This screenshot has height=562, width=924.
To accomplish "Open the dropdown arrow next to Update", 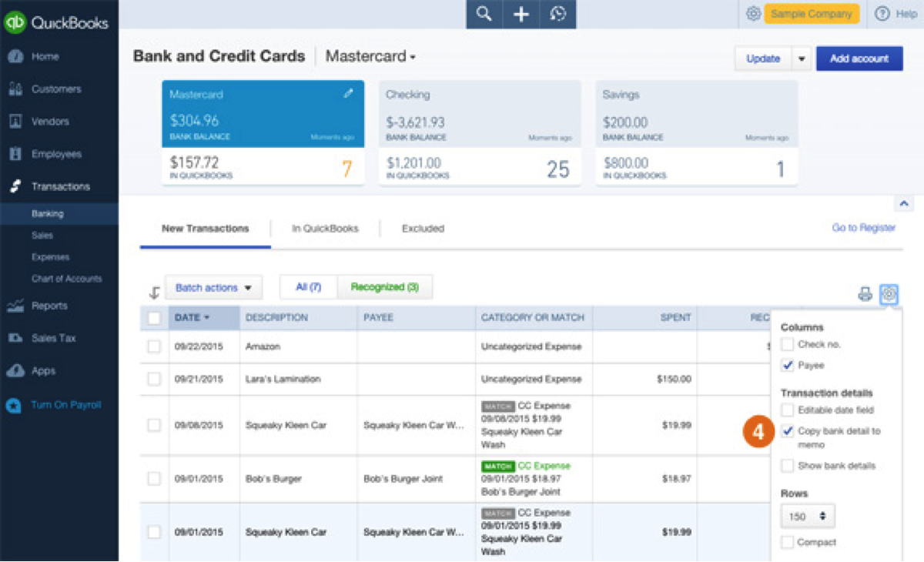I will (x=802, y=59).
